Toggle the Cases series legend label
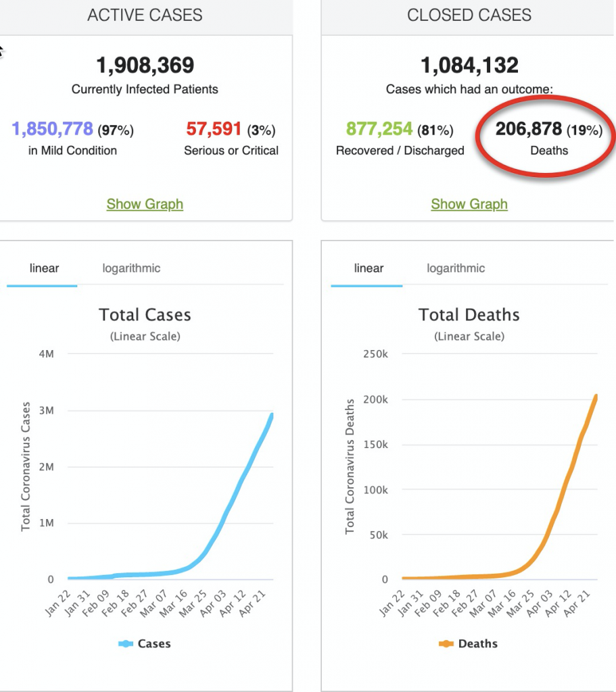Screen dimensions: 616x692 click(154, 644)
